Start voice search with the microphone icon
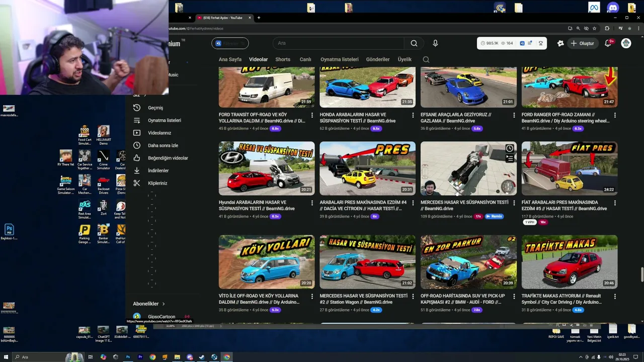 click(x=435, y=43)
